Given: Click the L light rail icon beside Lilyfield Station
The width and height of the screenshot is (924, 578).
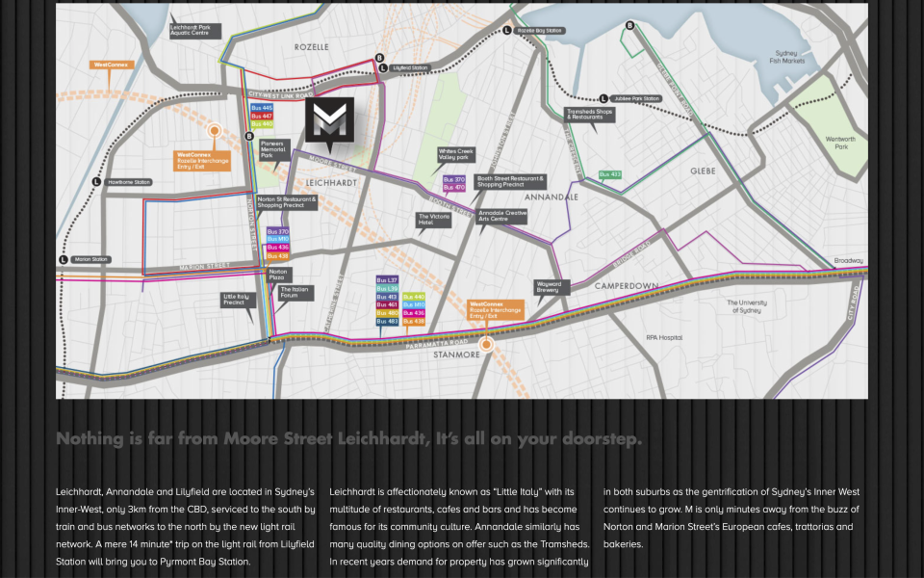Looking at the screenshot, I should [383, 68].
